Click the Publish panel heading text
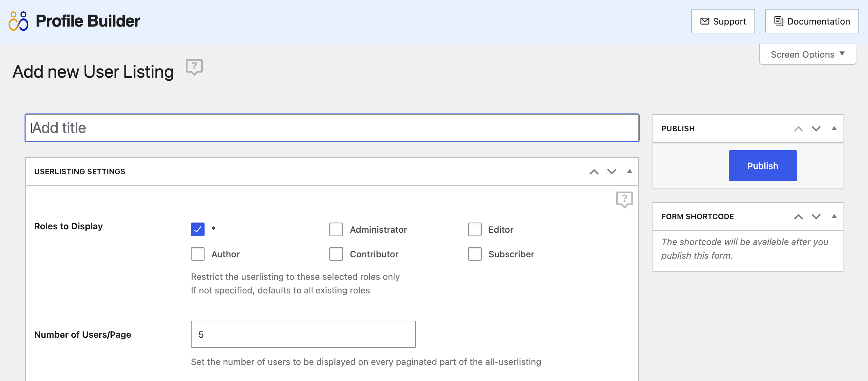This screenshot has width=868, height=381. pos(678,128)
